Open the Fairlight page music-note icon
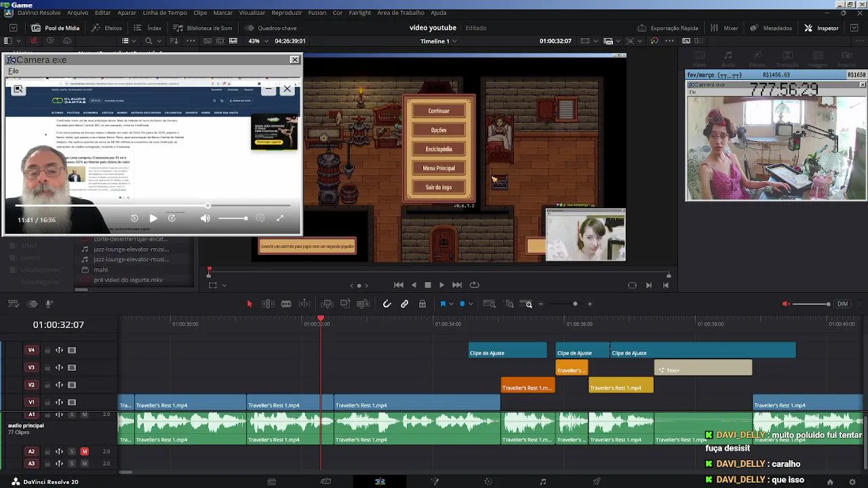868x488 pixels. [x=542, y=482]
